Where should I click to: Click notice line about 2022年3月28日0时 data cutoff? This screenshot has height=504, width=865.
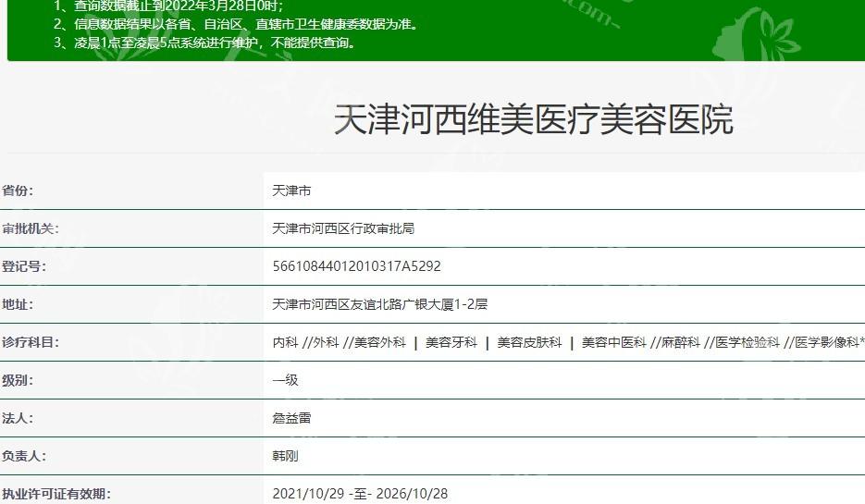coord(168,6)
